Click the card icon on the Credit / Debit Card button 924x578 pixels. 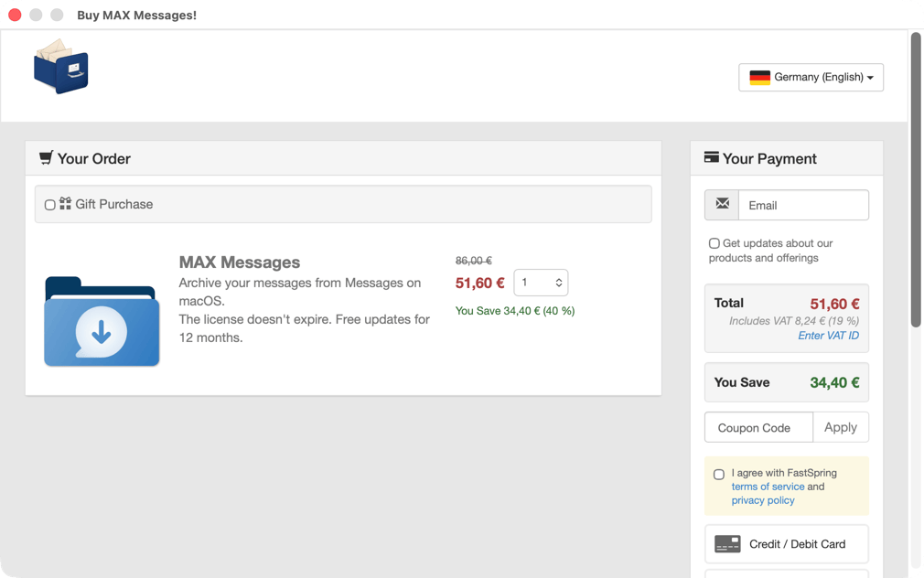click(x=727, y=543)
